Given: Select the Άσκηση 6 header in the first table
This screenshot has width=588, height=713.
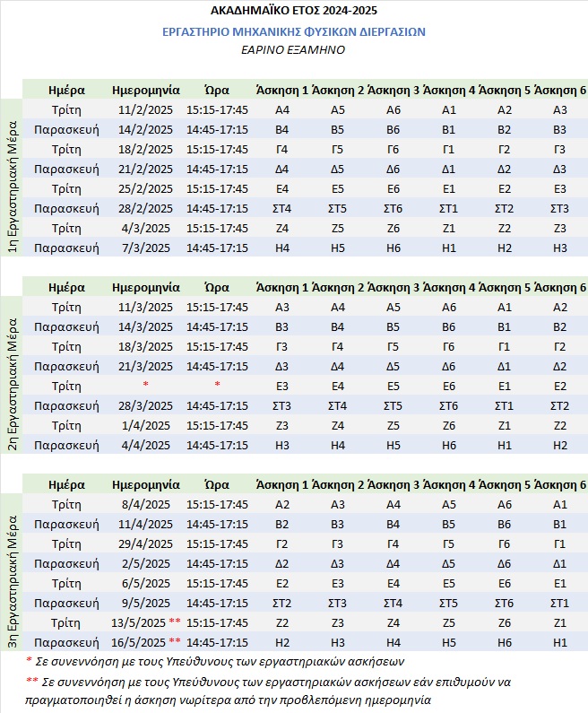Looking at the screenshot, I should click(560, 90).
